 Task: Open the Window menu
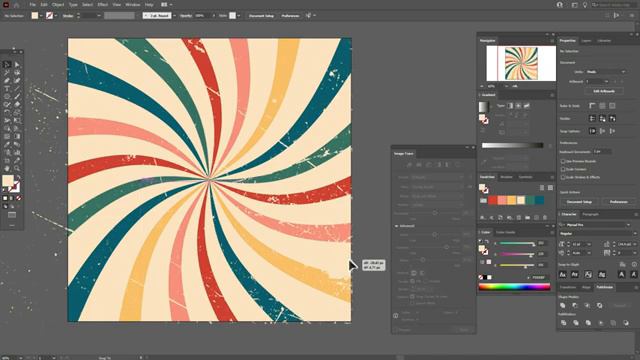132,5
